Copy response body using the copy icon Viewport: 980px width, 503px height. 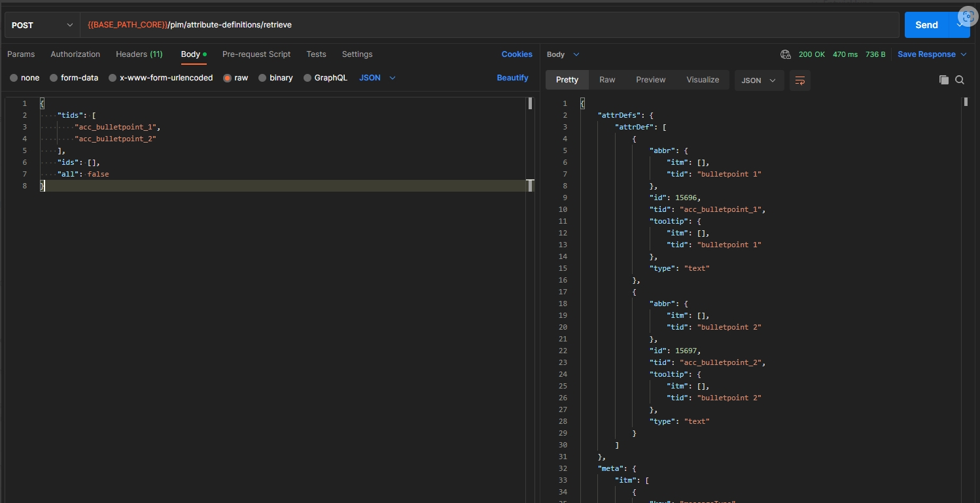pos(943,80)
